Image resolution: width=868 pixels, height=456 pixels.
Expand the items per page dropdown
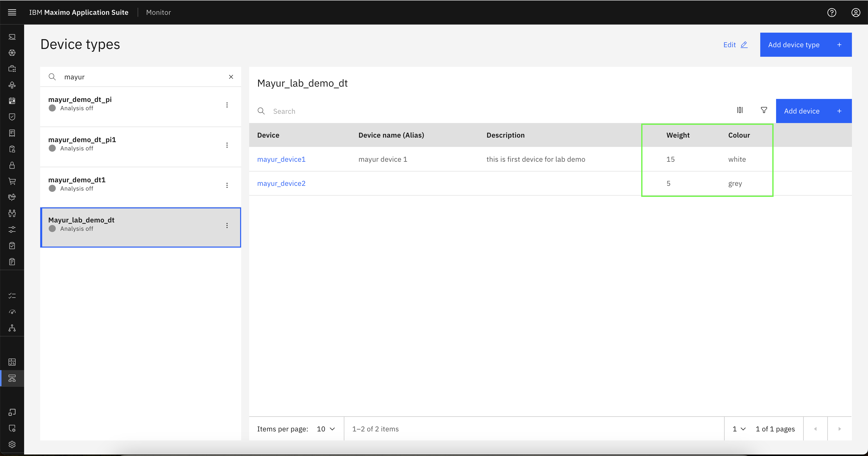(326, 429)
